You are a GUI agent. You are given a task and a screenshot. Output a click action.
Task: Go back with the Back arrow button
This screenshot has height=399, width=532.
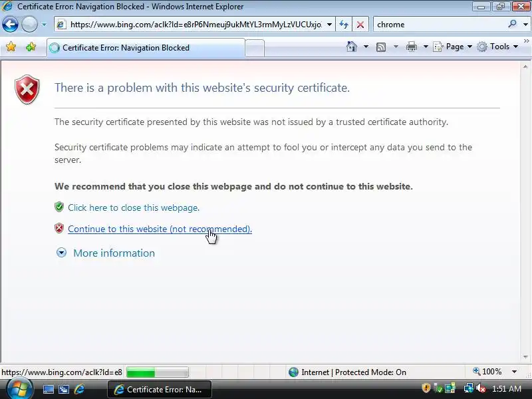pos(10,25)
